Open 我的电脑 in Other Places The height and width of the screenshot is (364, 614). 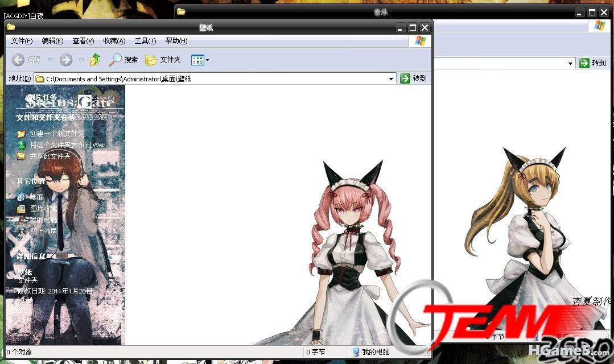click(x=43, y=220)
